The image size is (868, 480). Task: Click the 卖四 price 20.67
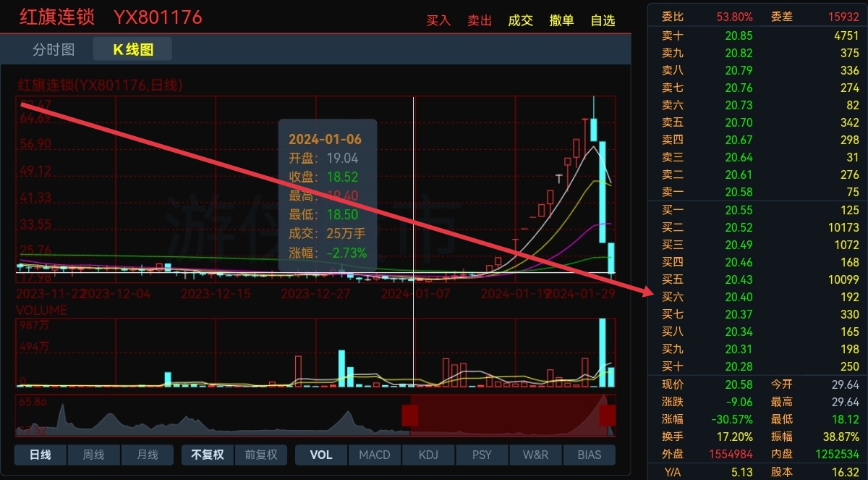click(x=739, y=140)
